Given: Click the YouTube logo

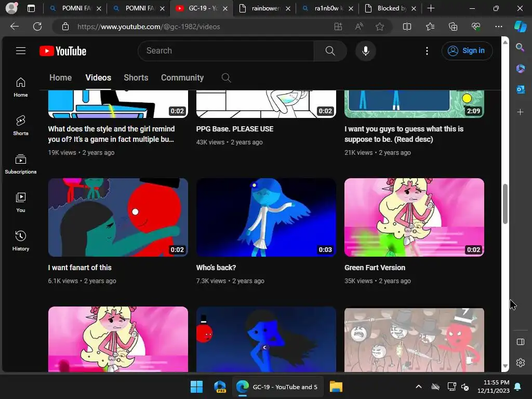Looking at the screenshot, I should click(x=63, y=51).
